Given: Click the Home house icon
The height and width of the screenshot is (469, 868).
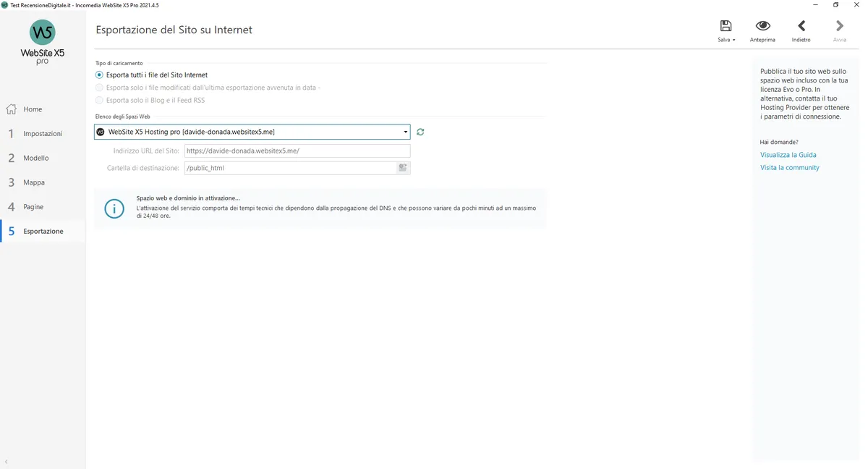Looking at the screenshot, I should [12, 109].
